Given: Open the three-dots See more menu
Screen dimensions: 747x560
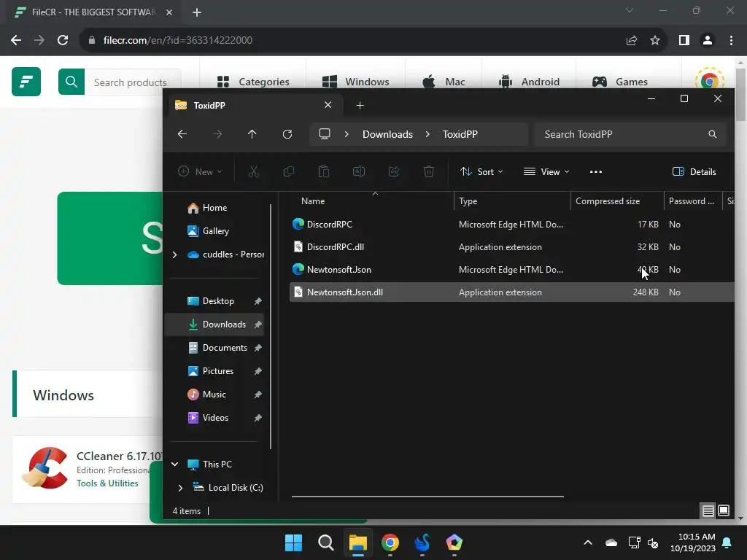Looking at the screenshot, I should pyautogui.click(x=596, y=172).
